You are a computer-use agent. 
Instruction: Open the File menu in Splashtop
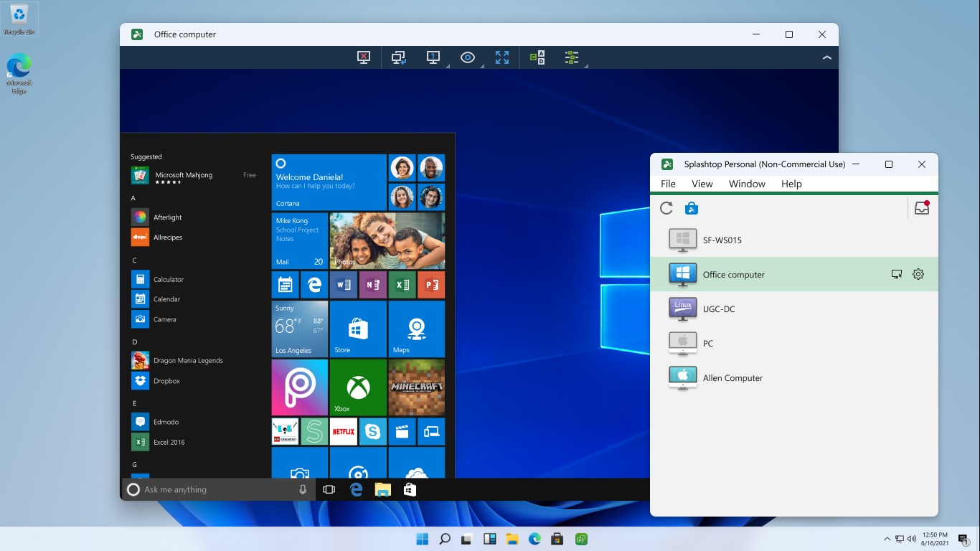pyautogui.click(x=667, y=184)
